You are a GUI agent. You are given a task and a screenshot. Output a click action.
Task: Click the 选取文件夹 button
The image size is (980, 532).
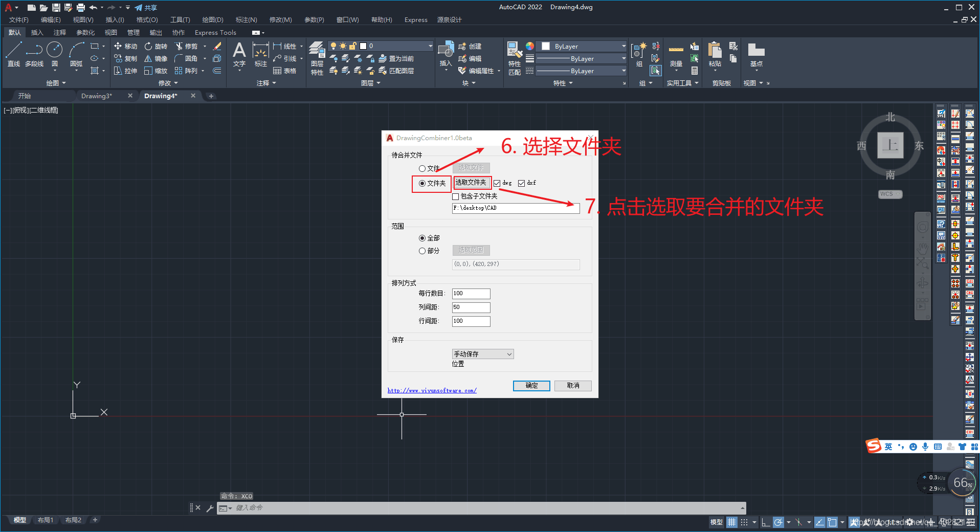[471, 183]
